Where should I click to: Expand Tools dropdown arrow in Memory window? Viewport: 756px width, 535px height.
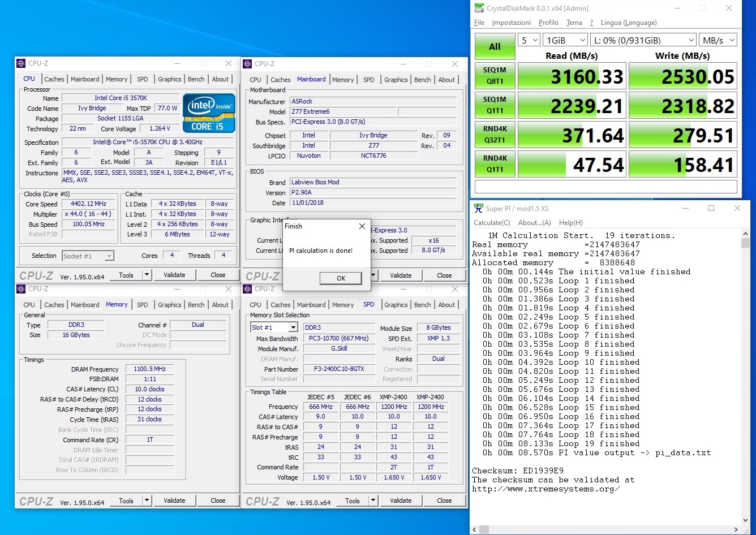(147, 501)
